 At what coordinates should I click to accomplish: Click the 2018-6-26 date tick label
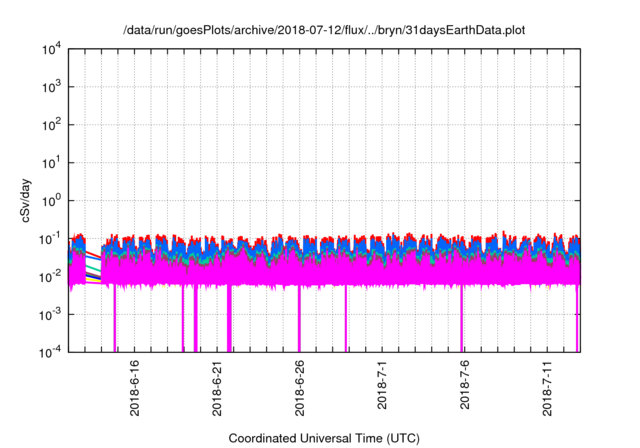pyautogui.click(x=300, y=388)
